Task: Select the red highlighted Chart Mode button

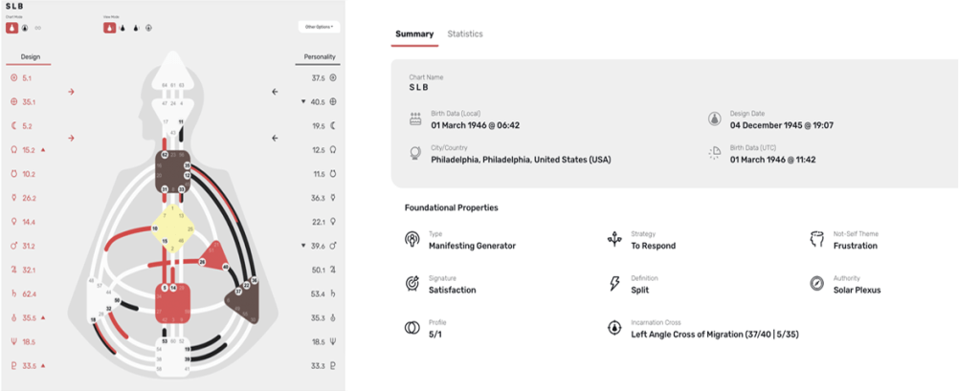Action: click(13, 28)
